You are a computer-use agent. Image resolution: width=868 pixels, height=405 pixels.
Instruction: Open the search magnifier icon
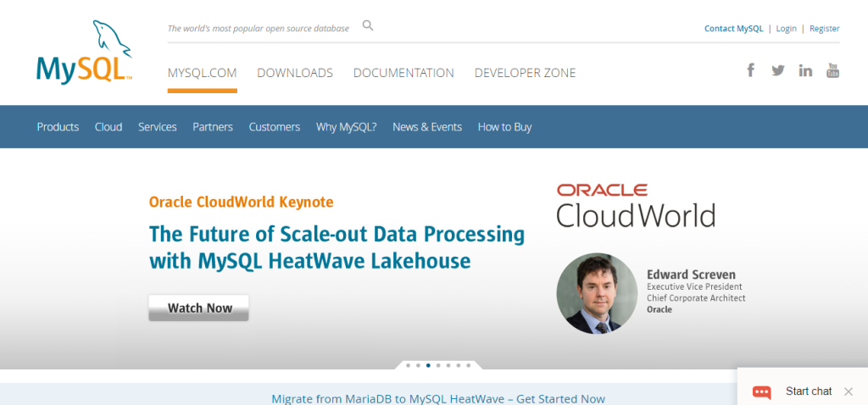368,25
